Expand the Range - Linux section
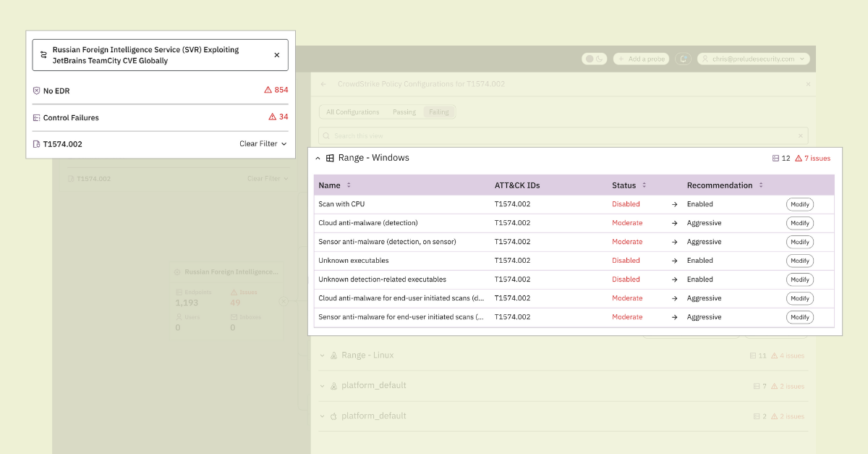The width and height of the screenshot is (868, 454). coord(323,356)
